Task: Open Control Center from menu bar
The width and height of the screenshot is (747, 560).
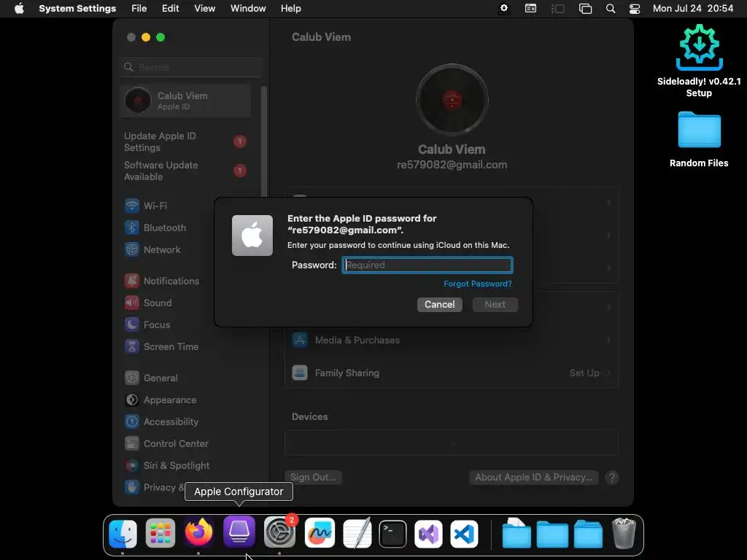Action: (x=635, y=8)
